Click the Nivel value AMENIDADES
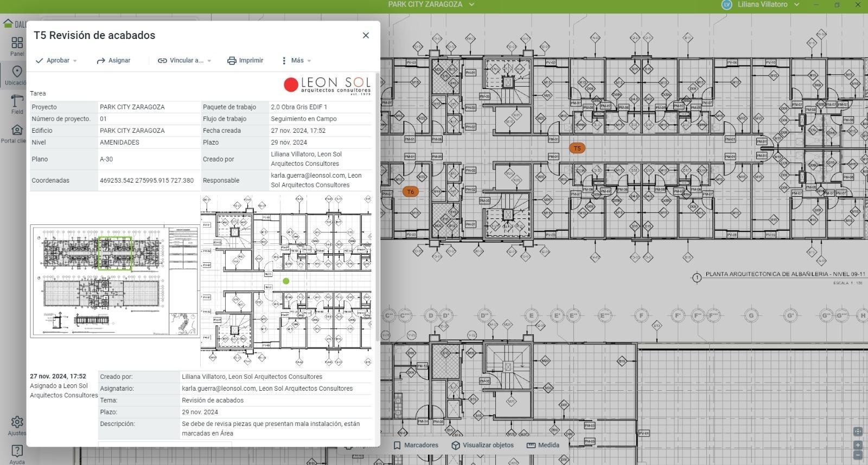The width and height of the screenshot is (868, 465). (119, 143)
